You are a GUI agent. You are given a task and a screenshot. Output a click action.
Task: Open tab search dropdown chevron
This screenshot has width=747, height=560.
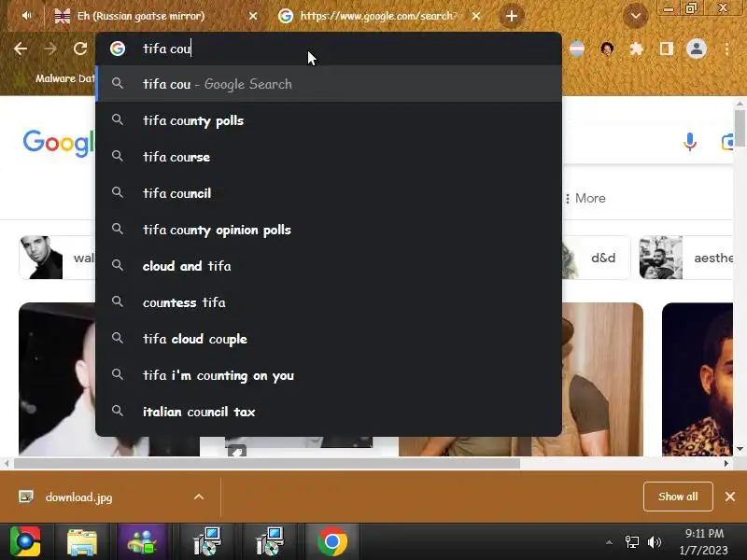[x=636, y=16]
